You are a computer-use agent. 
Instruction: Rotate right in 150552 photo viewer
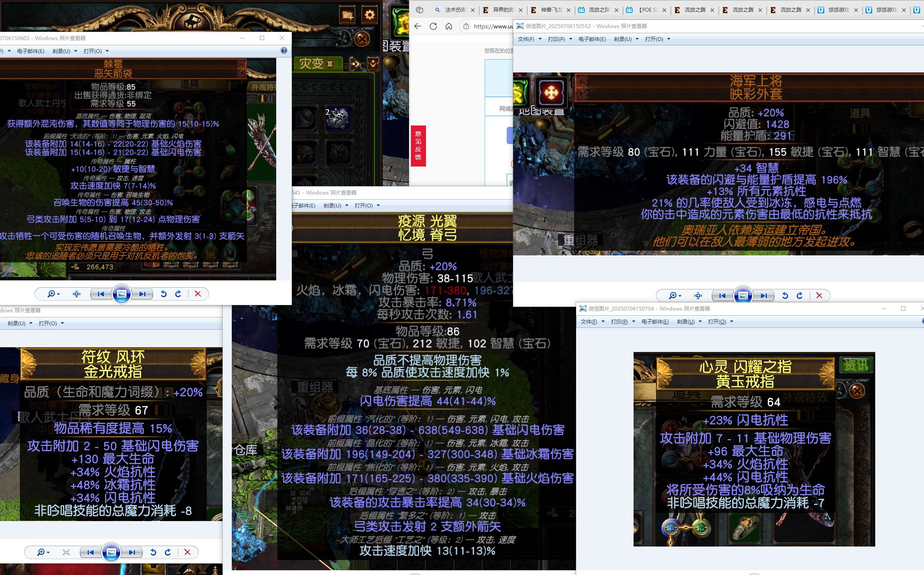pyautogui.click(x=800, y=295)
